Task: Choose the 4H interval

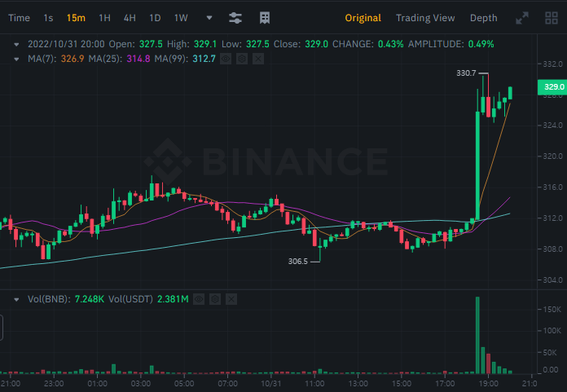Action: click(x=130, y=17)
